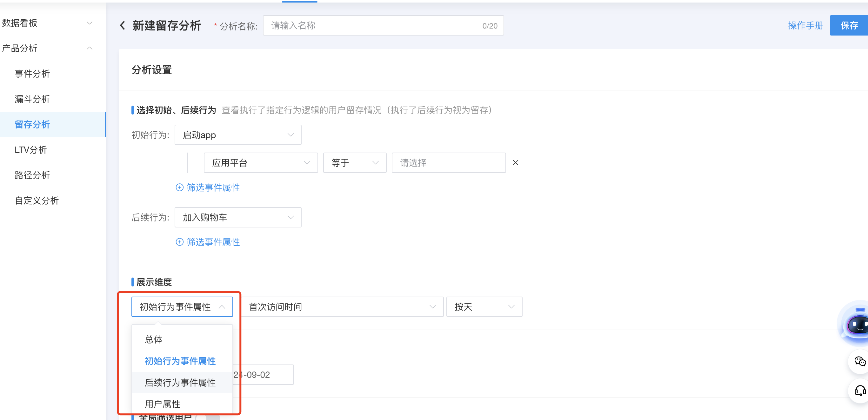The height and width of the screenshot is (420, 868).
Task: Open 后续行为 加入购物车 dropdown
Action: point(238,218)
